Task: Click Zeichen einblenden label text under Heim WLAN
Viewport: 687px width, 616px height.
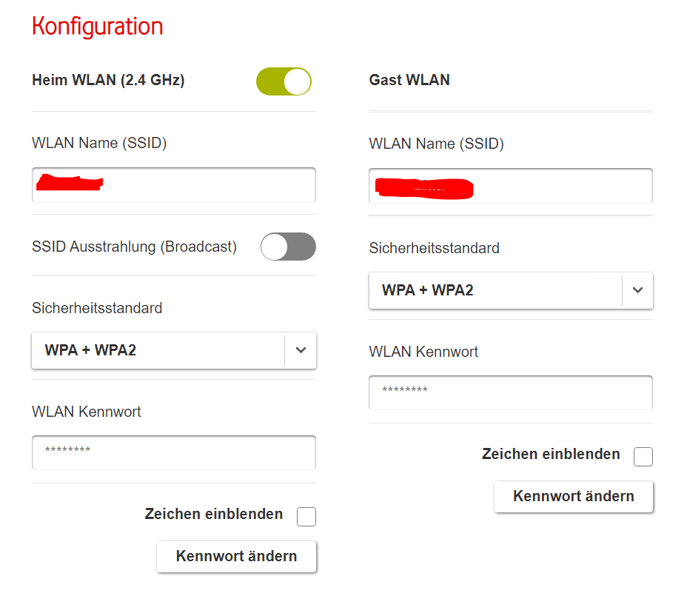Action: pos(214,514)
